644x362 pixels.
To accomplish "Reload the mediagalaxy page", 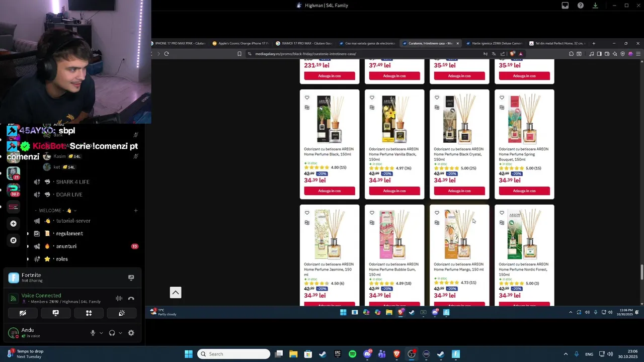I will pos(167,54).
